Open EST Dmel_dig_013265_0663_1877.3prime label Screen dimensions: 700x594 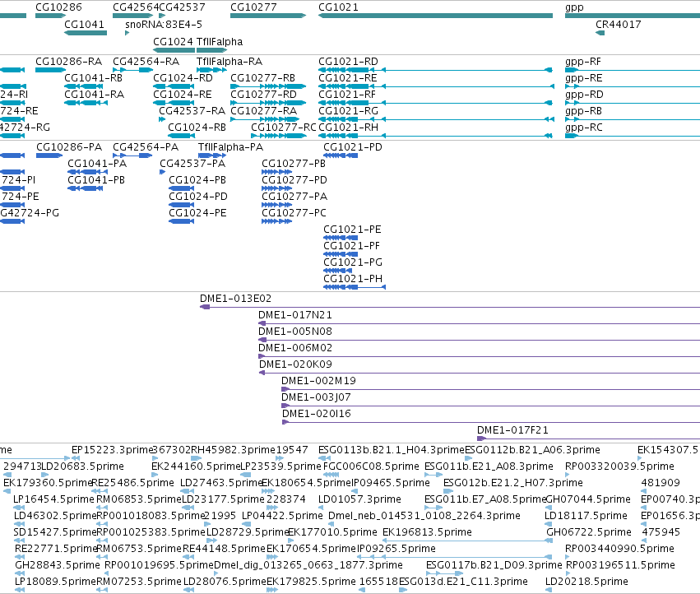[x=308, y=565]
